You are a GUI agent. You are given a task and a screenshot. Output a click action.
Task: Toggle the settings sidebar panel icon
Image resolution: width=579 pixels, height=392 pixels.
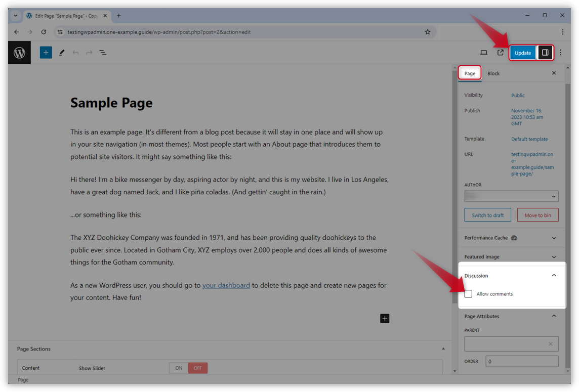(545, 52)
